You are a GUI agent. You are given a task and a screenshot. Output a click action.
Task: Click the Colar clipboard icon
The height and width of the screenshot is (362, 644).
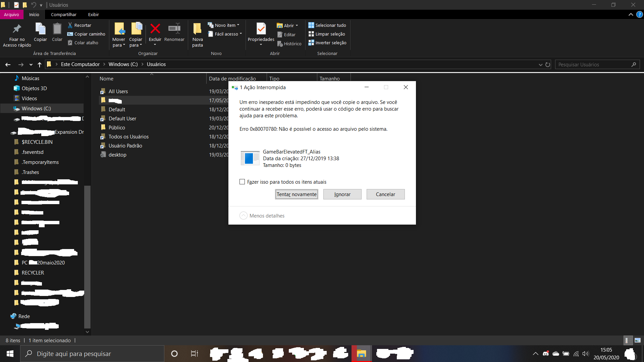[57, 29]
